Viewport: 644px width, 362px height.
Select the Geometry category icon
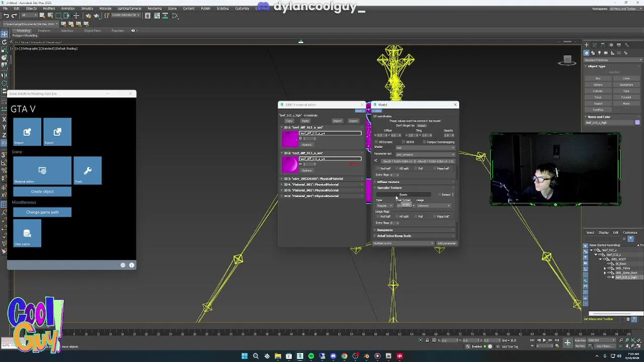point(586,53)
